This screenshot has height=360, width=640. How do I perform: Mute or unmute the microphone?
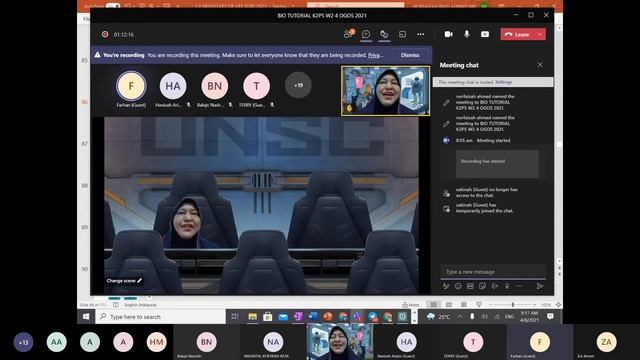(467, 34)
